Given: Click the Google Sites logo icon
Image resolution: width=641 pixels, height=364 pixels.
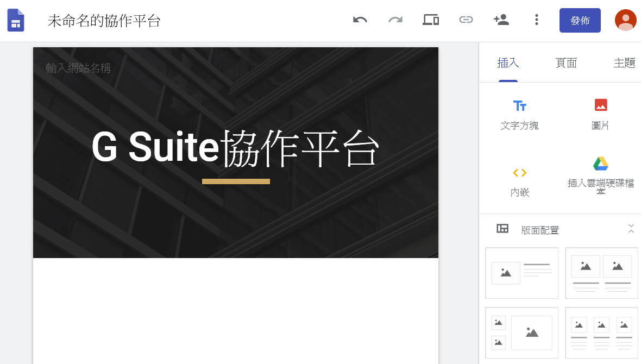Looking at the screenshot, I should point(16,20).
